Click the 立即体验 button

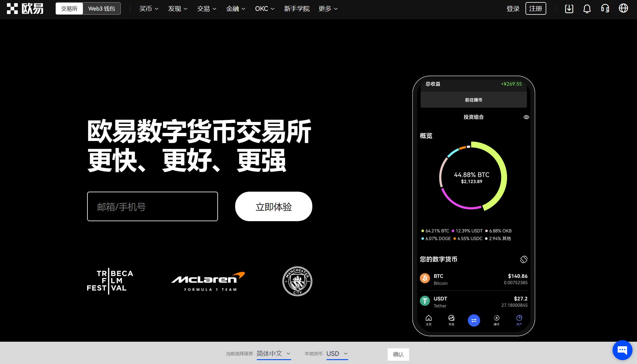[x=273, y=206]
